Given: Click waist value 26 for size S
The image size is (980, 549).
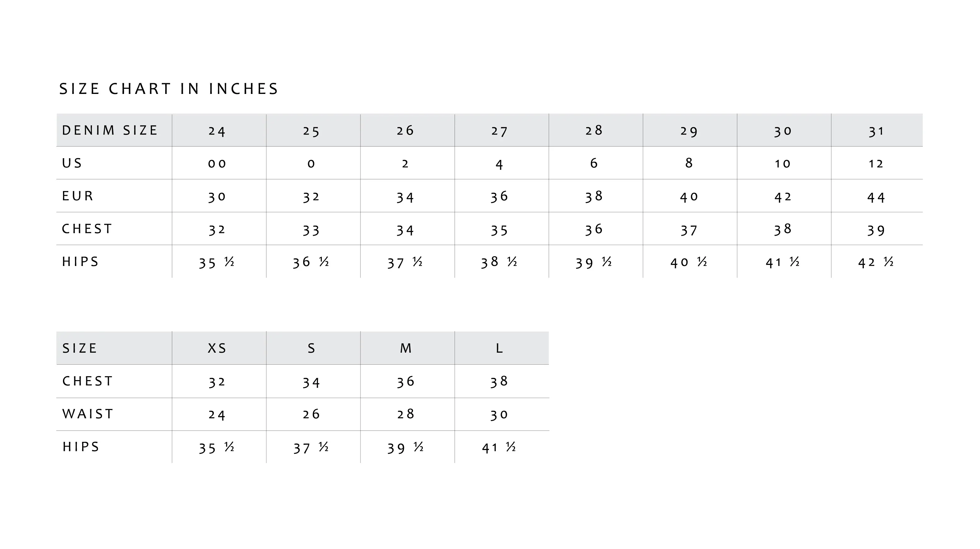Looking at the screenshot, I should click(x=311, y=414).
